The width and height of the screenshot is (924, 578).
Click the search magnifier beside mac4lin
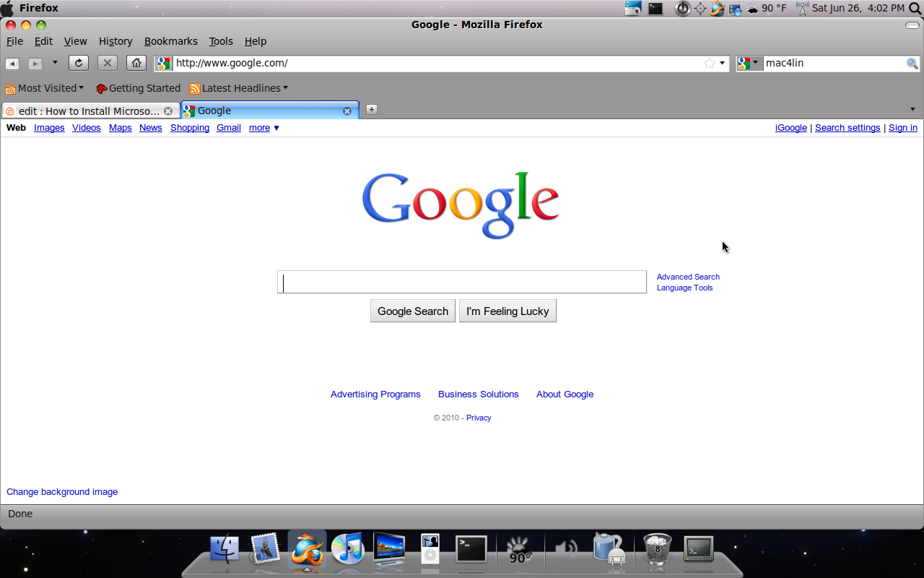912,64
